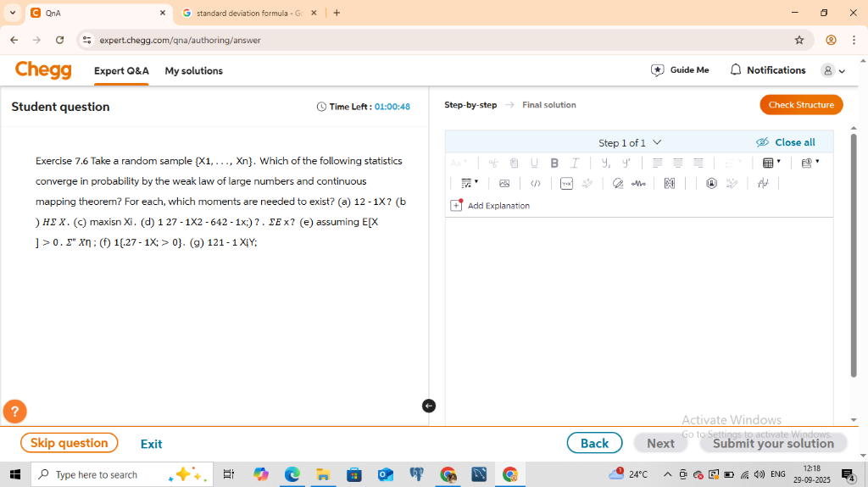Select the Step-by-step stage
This screenshot has height=487, width=868.
pyautogui.click(x=470, y=104)
